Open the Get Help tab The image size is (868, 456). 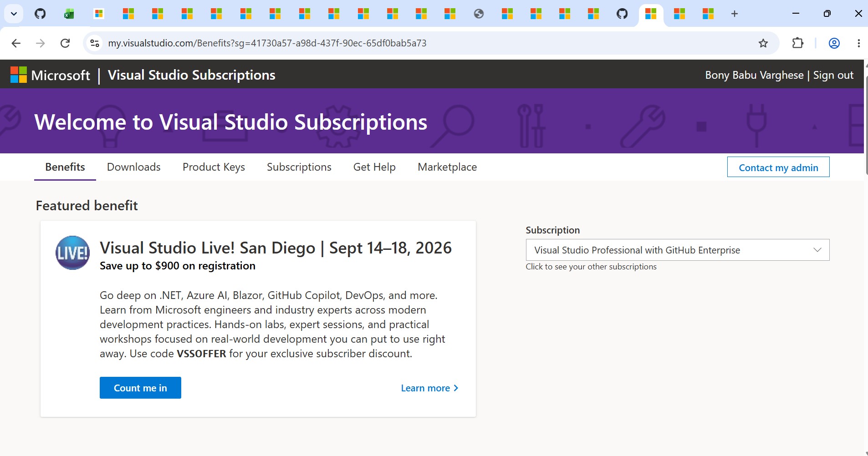[374, 167]
